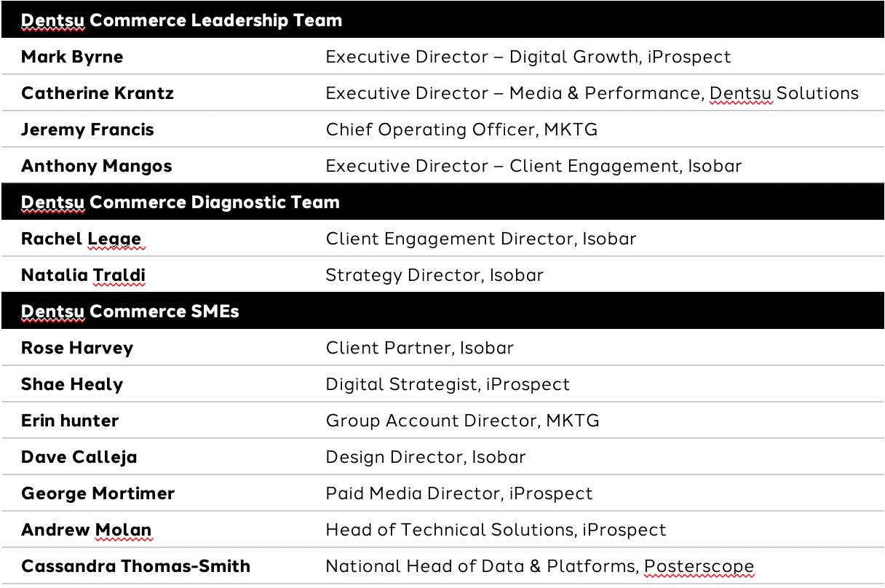The width and height of the screenshot is (885, 588).
Task: Click the underlined name Rachel Legge
Action: (x=81, y=239)
